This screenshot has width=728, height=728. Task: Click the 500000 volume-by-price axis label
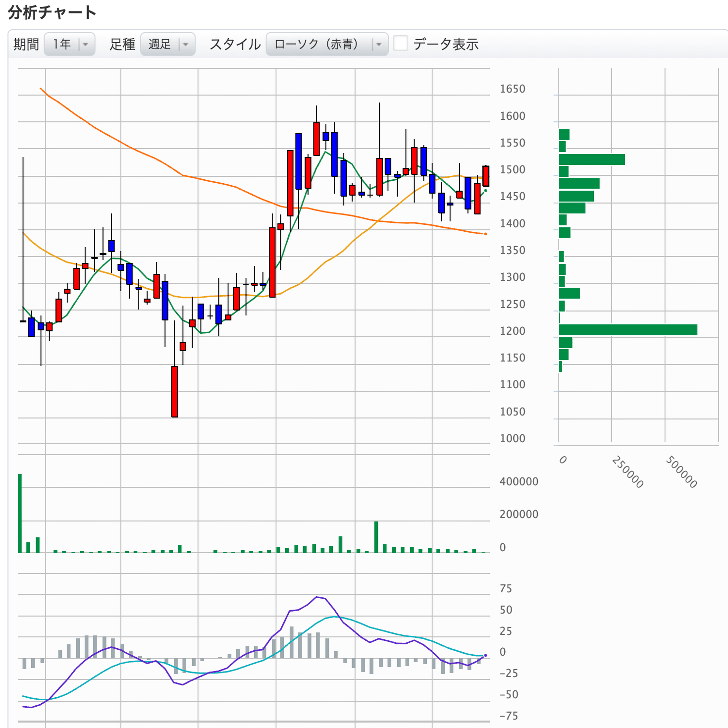(x=681, y=472)
